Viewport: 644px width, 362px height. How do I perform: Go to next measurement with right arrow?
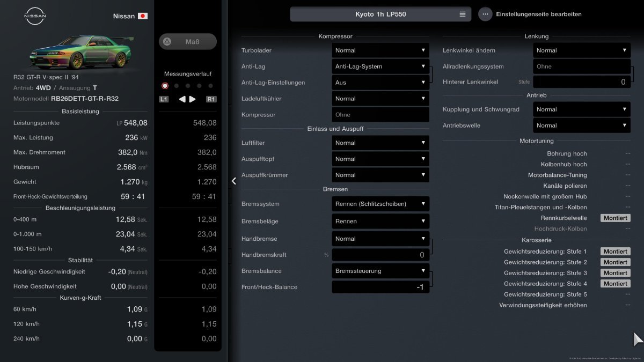click(x=193, y=99)
